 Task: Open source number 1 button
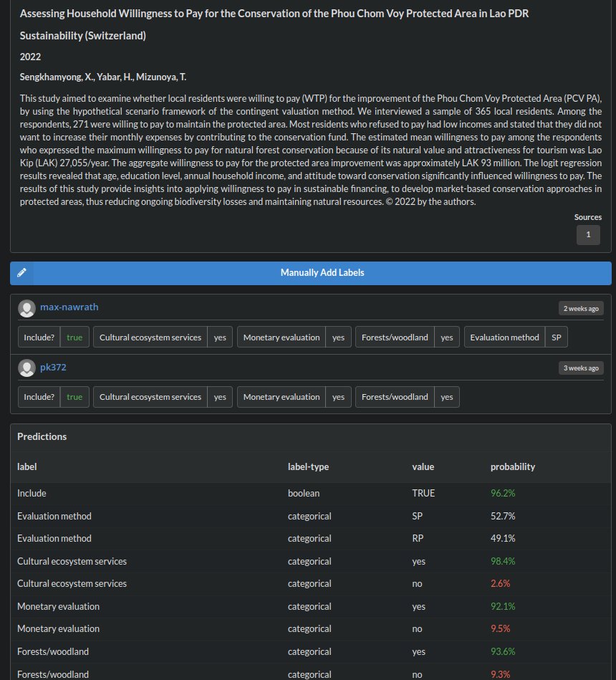(x=588, y=234)
